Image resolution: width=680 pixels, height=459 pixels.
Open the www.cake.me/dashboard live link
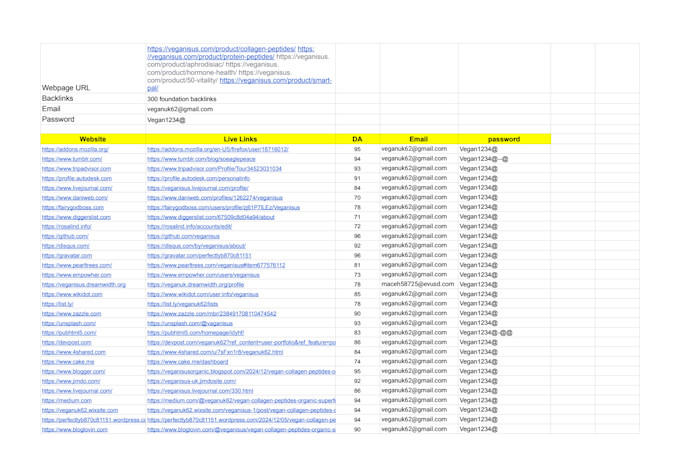point(187,362)
